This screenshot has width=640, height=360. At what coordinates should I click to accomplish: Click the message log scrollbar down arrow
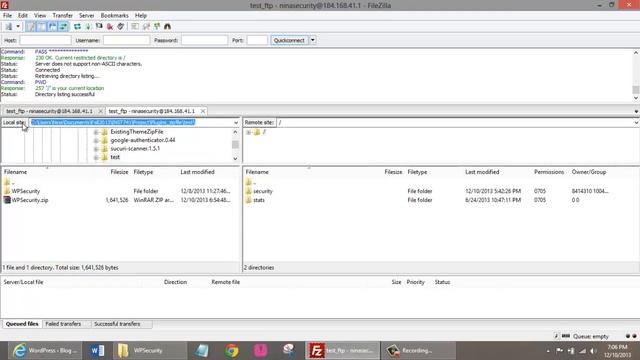click(x=636, y=98)
